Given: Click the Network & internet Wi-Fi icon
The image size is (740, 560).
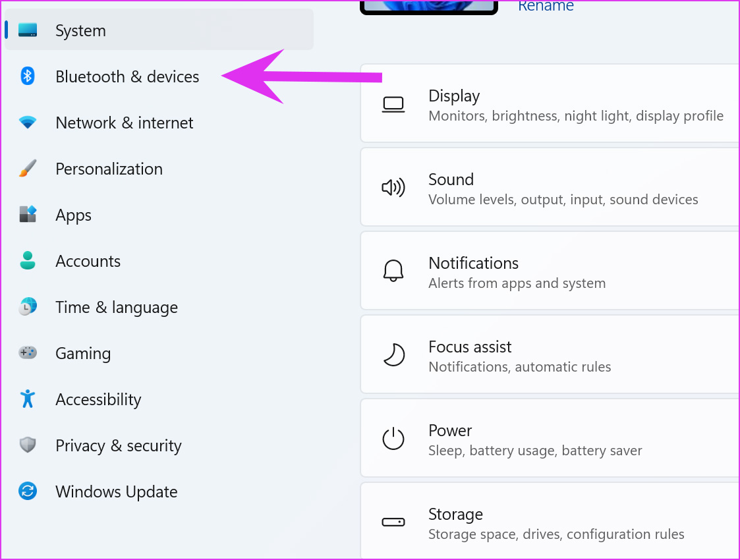Looking at the screenshot, I should (x=27, y=123).
